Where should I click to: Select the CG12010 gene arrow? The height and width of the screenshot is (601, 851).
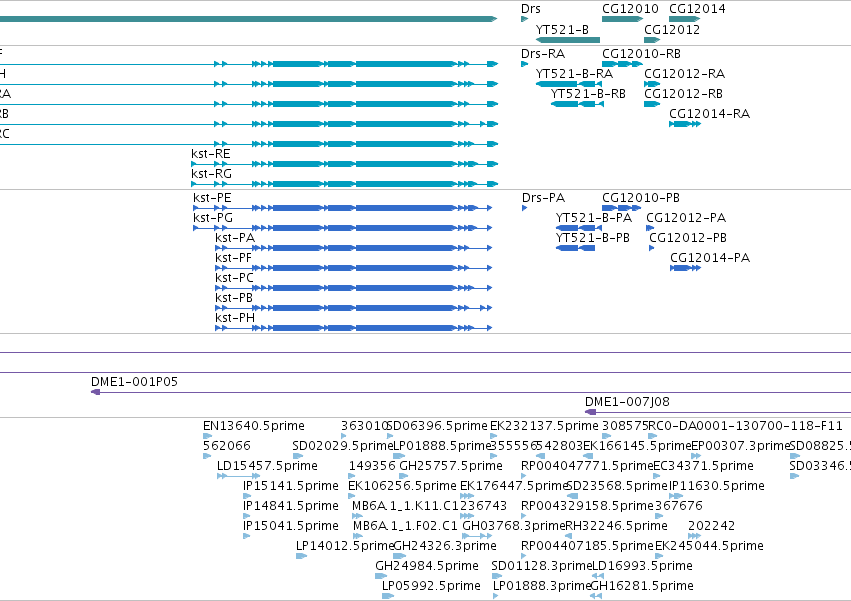(x=623, y=19)
